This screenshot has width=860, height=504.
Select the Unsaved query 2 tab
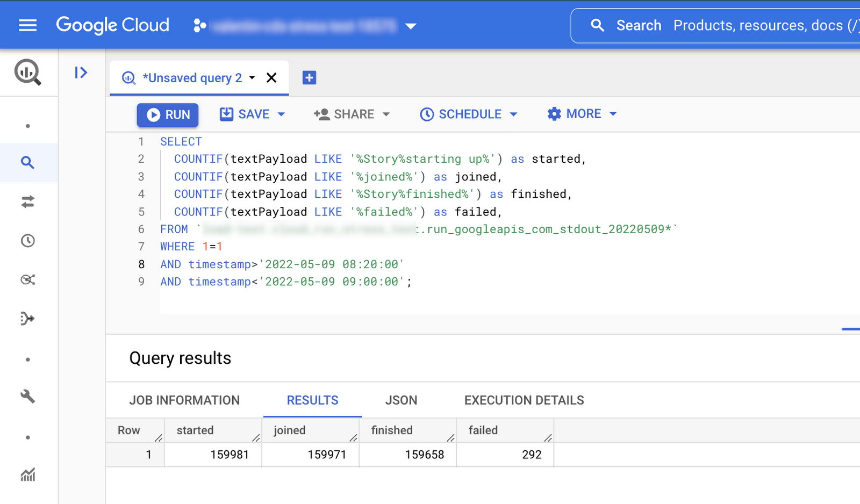coord(191,78)
